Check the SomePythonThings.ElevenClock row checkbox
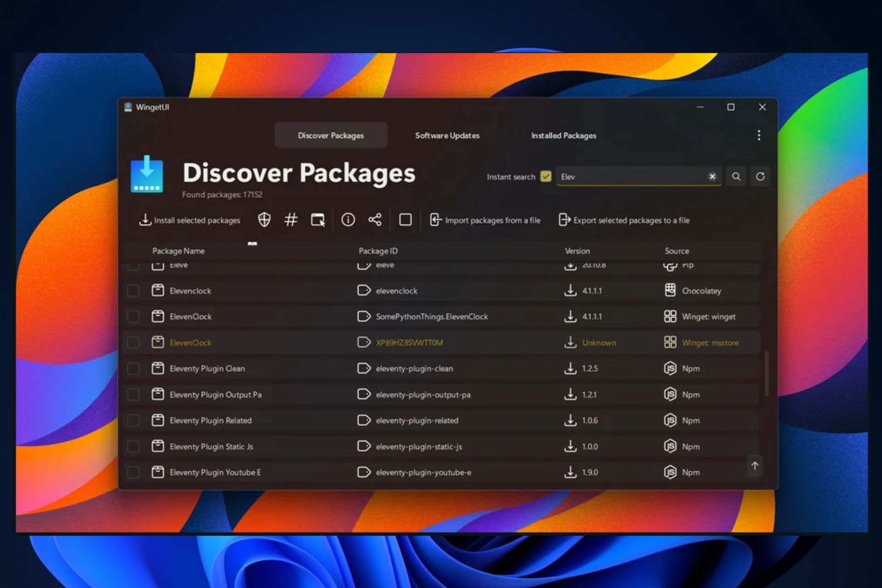The image size is (882, 588). point(133,317)
